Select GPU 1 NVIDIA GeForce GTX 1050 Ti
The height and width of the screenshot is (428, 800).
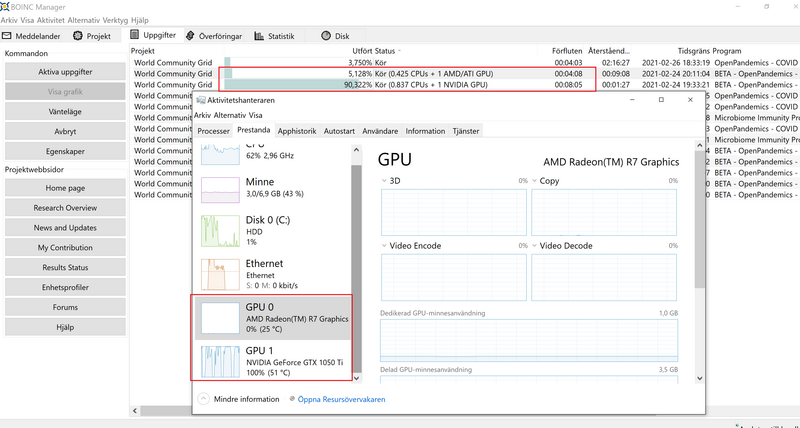point(273,361)
